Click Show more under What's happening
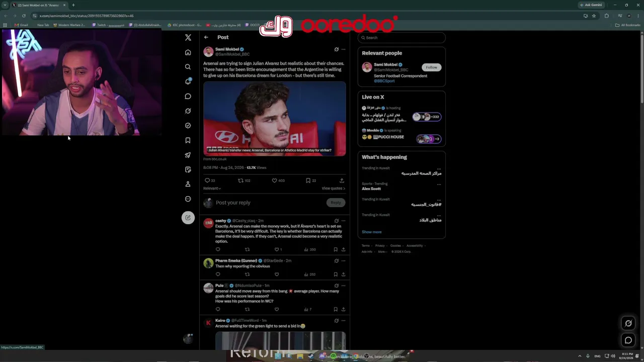 point(372,232)
